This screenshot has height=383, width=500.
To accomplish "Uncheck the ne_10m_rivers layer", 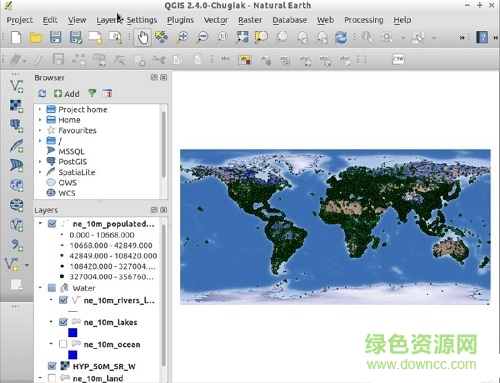I will click(x=63, y=300).
